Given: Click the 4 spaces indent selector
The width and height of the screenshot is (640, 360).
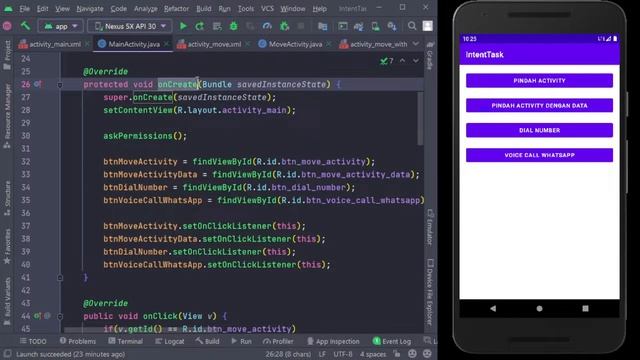Looking at the screenshot, I should 373,354.
